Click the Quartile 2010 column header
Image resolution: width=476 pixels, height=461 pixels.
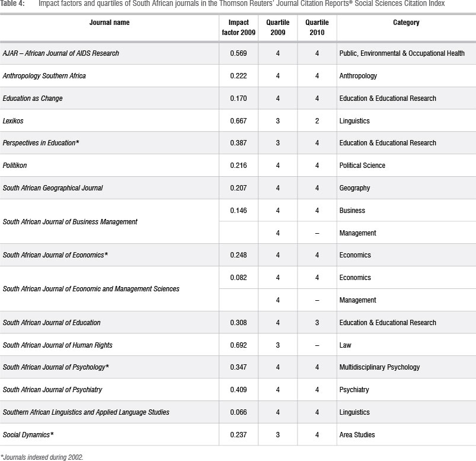tap(317, 27)
